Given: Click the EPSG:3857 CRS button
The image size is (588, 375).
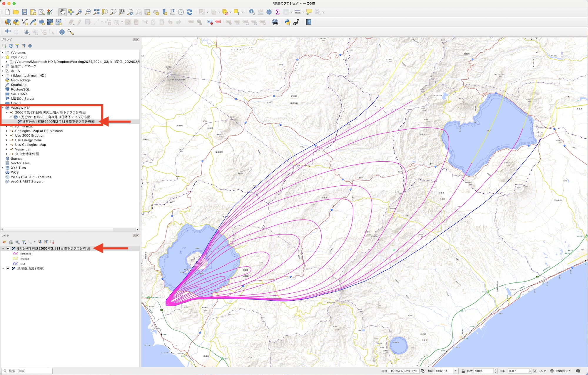Looking at the screenshot, I should 560,371.
